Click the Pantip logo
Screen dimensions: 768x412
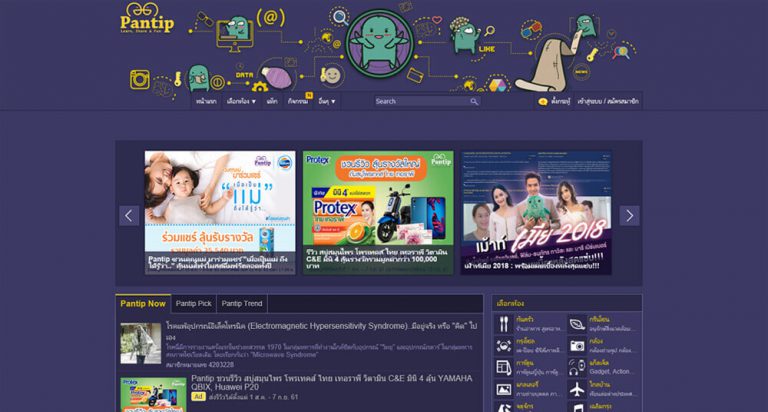coord(146,19)
